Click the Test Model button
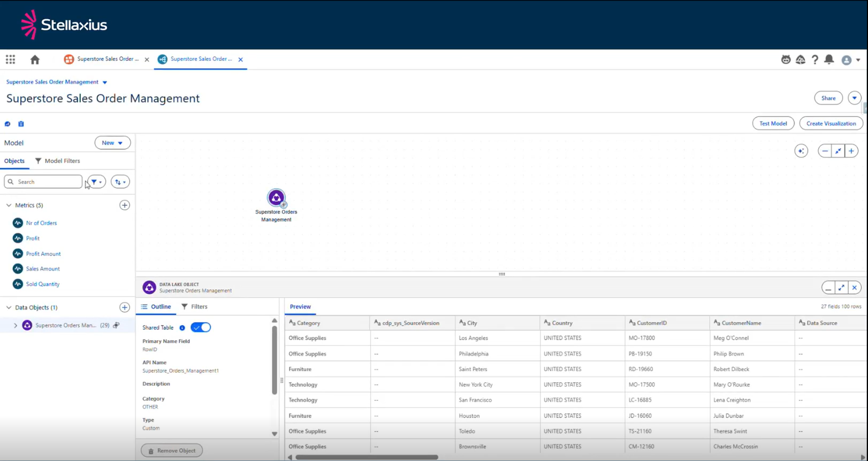The image size is (868, 461). tap(773, 124)
